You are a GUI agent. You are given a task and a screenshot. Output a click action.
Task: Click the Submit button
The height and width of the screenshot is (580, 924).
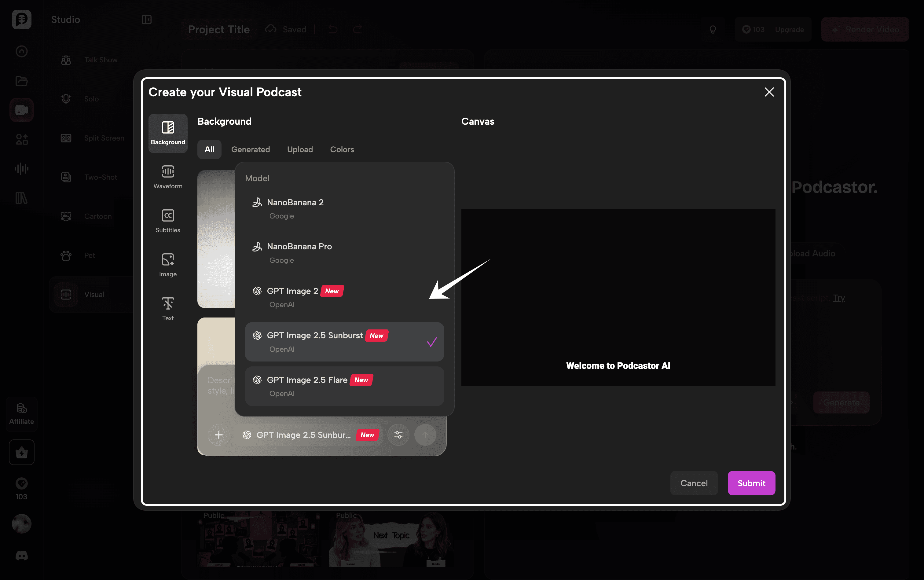(751, 483)
